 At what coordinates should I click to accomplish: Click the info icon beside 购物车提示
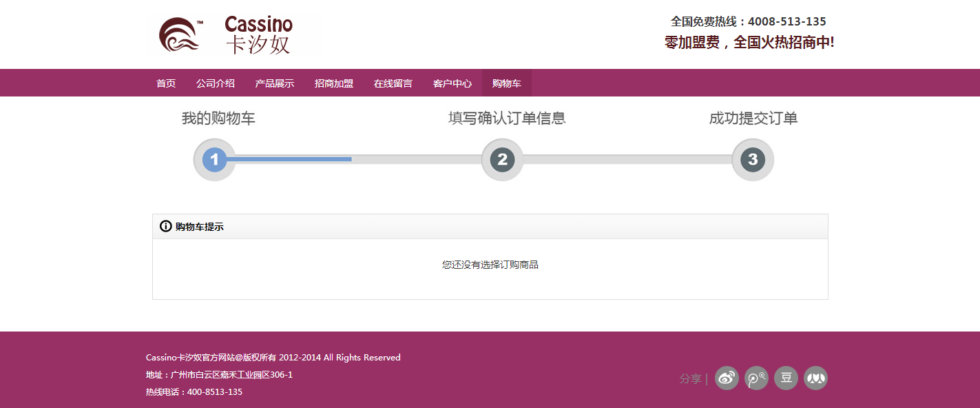tap(165, 226)
